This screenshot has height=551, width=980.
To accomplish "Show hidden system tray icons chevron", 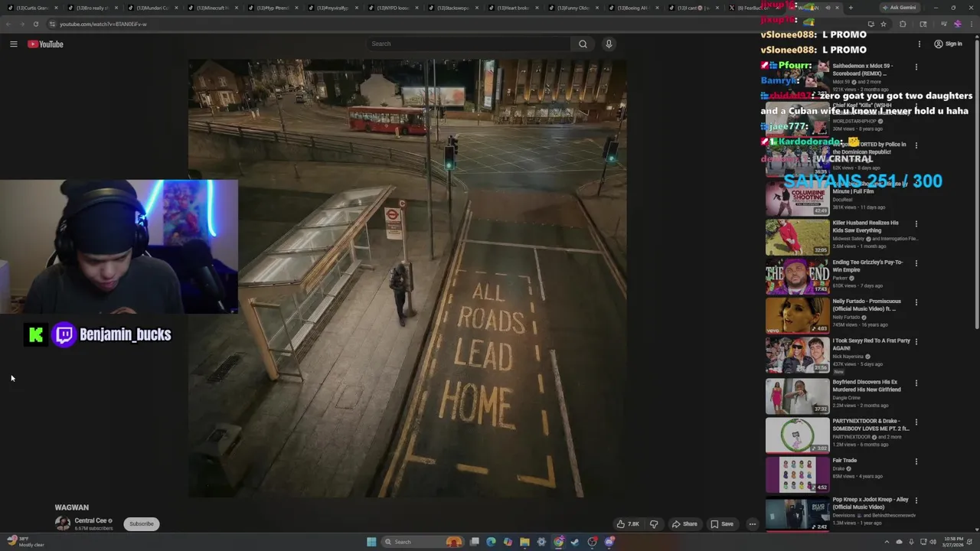I will (x=888, y=542).
